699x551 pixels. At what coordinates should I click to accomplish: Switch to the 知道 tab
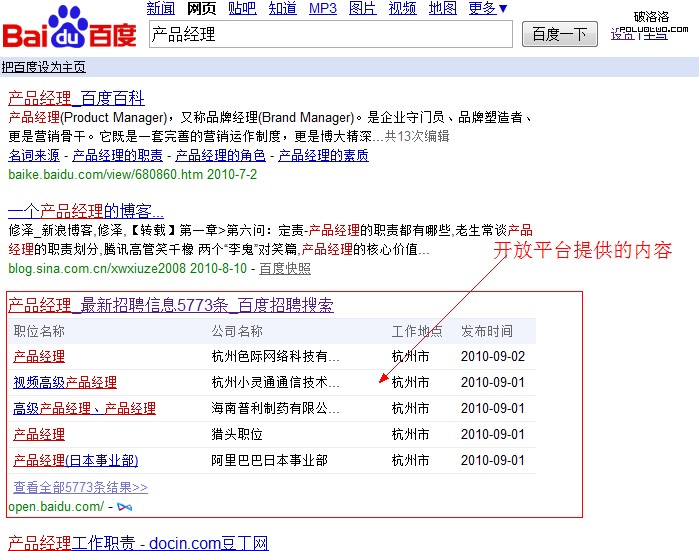[283, 8]
